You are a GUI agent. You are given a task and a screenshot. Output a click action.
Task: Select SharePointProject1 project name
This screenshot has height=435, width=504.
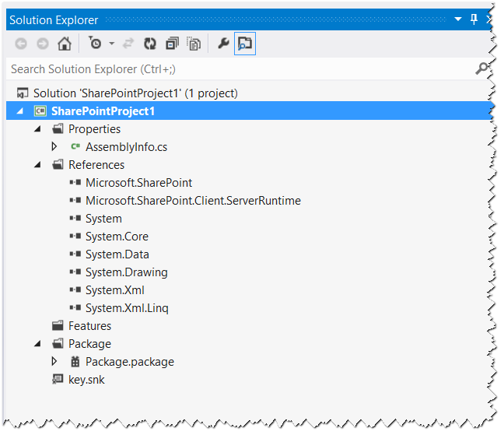103,111
